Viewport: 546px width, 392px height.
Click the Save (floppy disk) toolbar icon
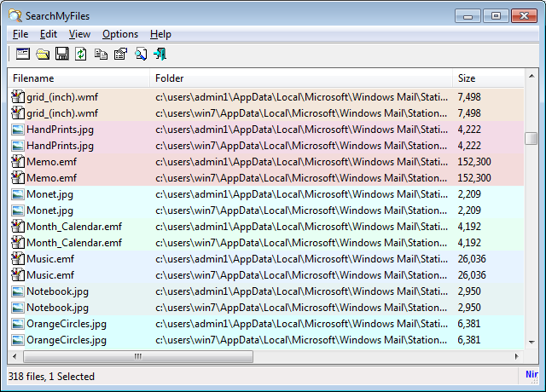click(x=61, y=55)
